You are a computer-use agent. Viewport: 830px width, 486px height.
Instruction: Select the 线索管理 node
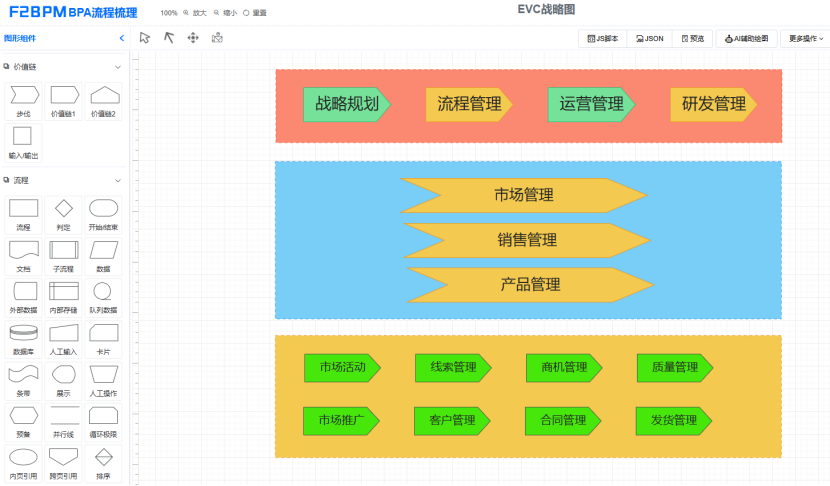click(x=453, y=367)
